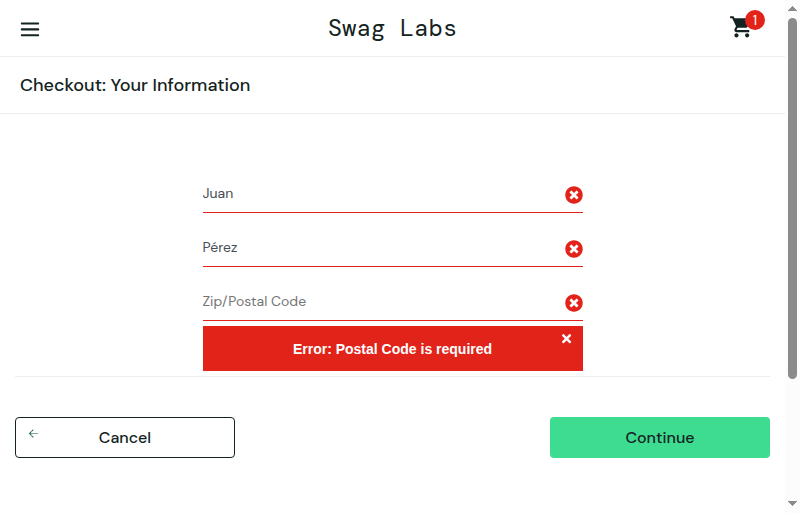Click the vertical scrollbar thumb
Viewport: 800px width, 513px height.
(792, 199)
